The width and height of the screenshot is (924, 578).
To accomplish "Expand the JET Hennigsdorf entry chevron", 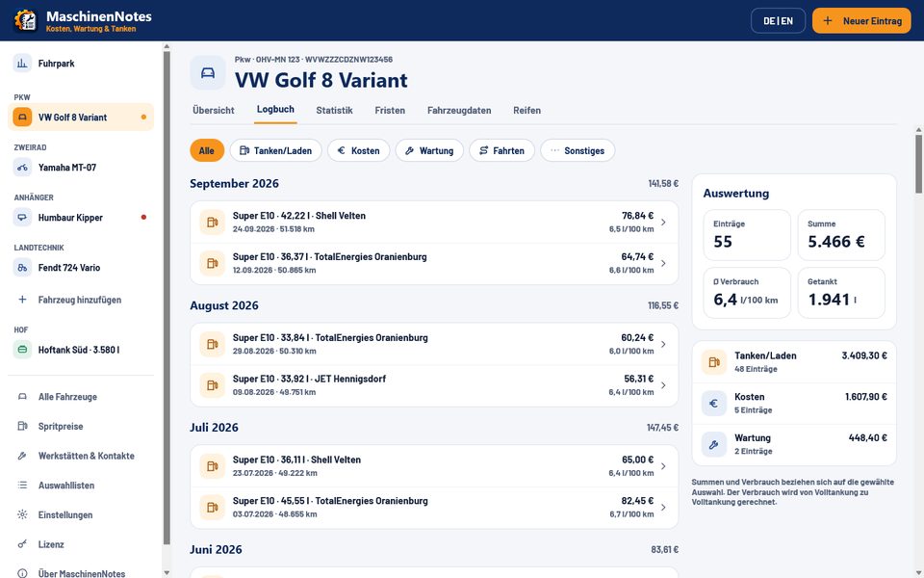I will pos(663,385).
